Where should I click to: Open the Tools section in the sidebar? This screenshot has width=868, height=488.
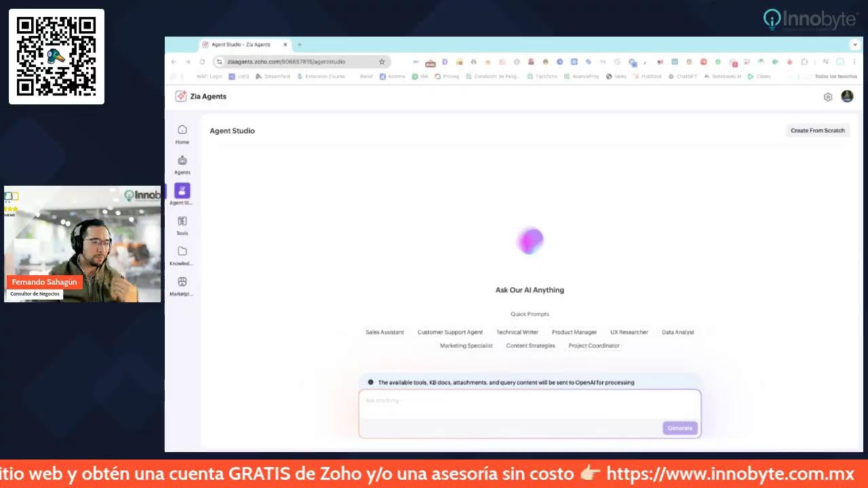pos(182,226)
